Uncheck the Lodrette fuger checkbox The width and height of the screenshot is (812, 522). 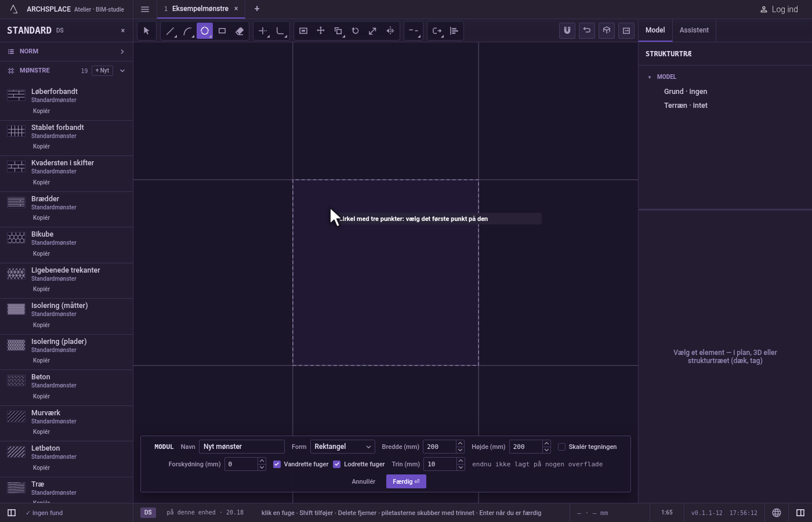tap(336, 464)
